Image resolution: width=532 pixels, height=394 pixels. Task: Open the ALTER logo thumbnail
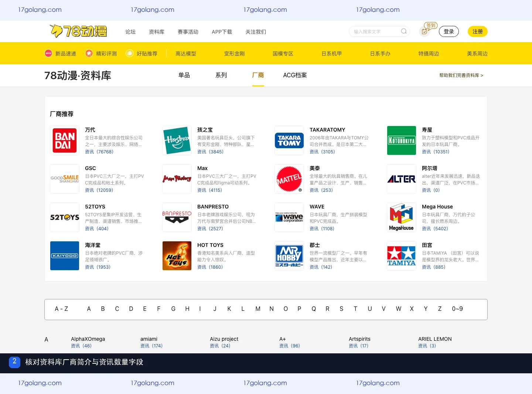coord(402,179)
